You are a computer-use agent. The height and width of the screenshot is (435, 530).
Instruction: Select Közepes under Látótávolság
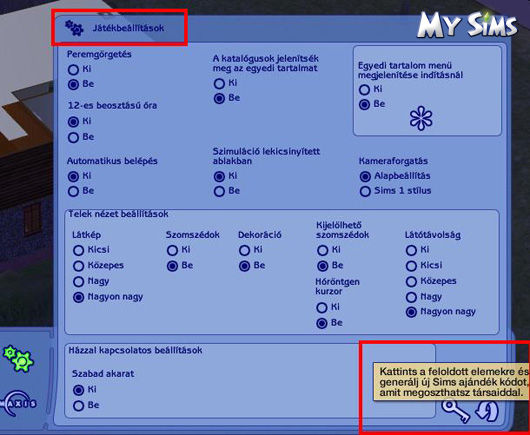pyautogui.click(x=411, y=282)
